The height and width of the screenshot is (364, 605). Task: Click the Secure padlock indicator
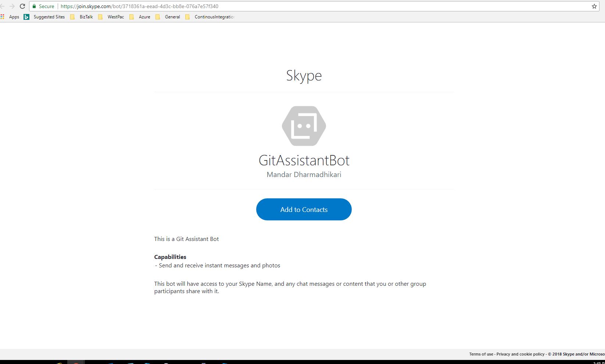tap(43, 6)
